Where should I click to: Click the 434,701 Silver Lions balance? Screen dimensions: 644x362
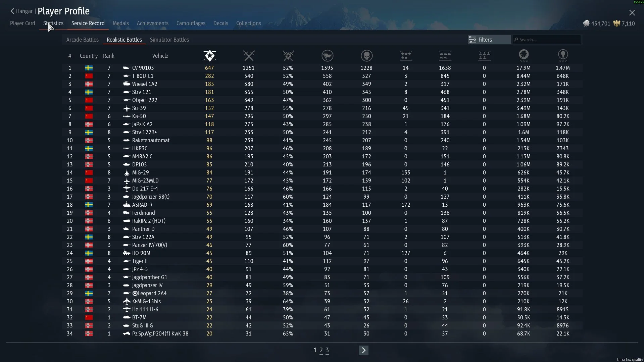(x=601, y=23)
